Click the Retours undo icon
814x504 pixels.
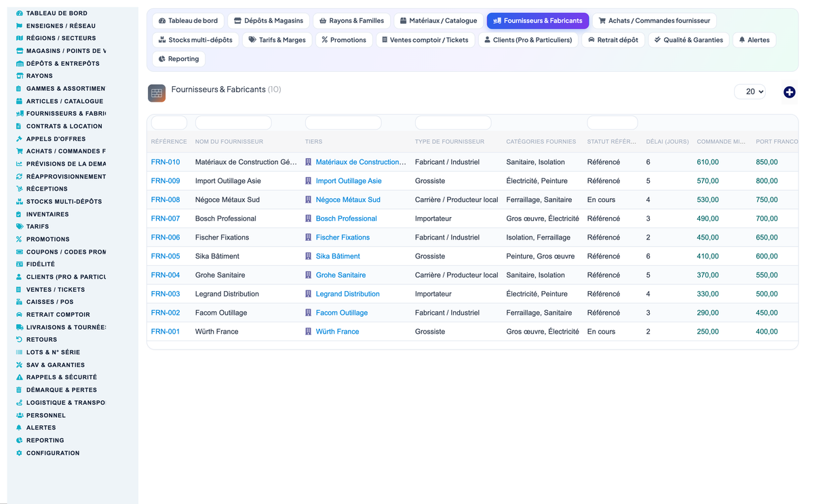(19, 339)
